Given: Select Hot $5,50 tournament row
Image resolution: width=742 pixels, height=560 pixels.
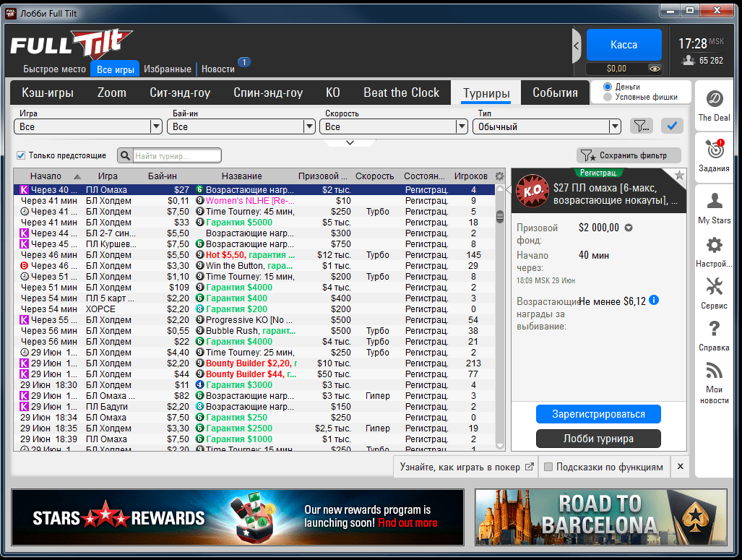Looking at the screenshot, I should [254, 254].
